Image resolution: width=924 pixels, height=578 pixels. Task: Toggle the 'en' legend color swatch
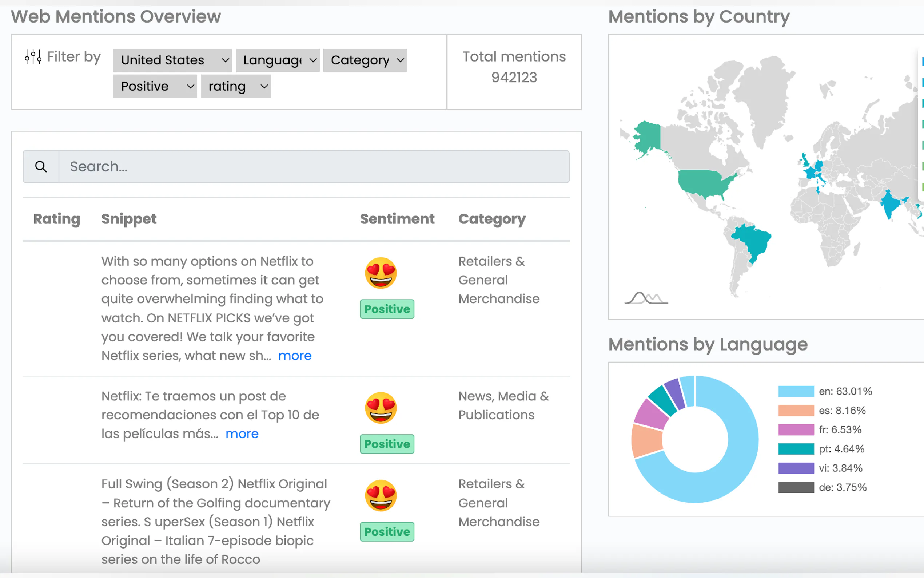click(x=796, y=391)
